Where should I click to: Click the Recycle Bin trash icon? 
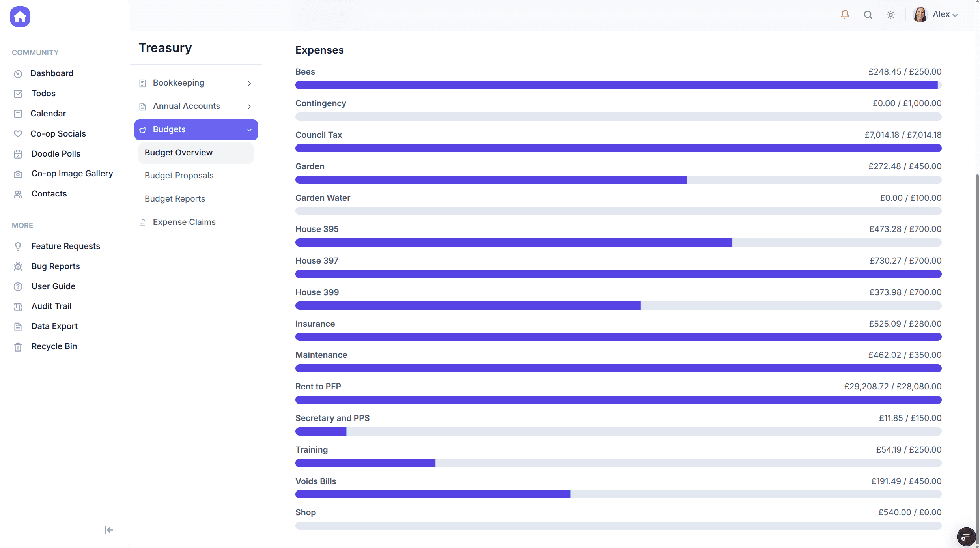pyautogui.click(x=18, y=346)
